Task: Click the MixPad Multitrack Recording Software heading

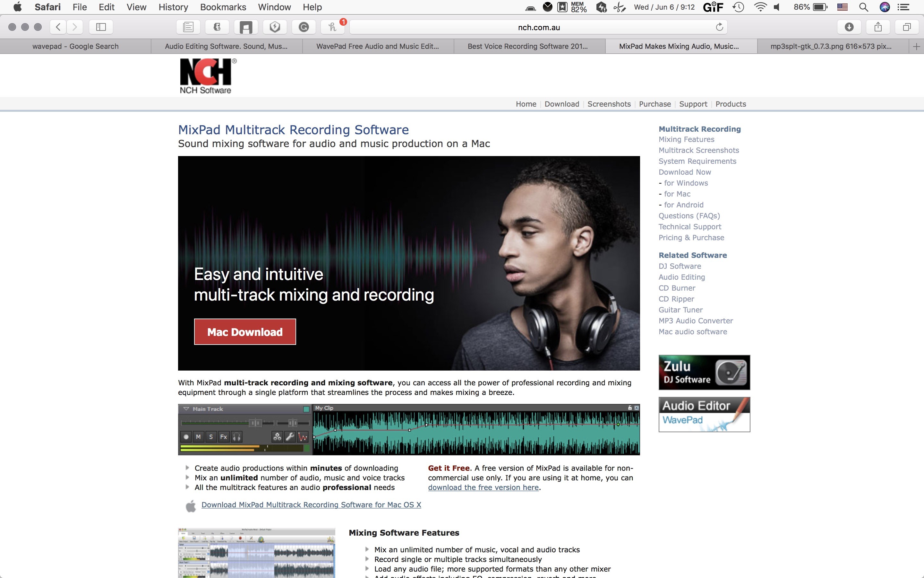Action: [293, 130]
